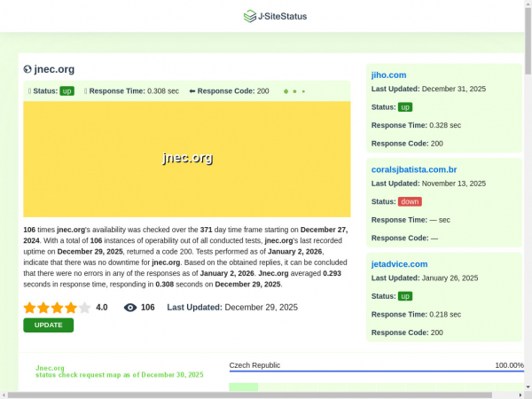Click the first rating star
The image size is (532, 399).
coord(30,308)
